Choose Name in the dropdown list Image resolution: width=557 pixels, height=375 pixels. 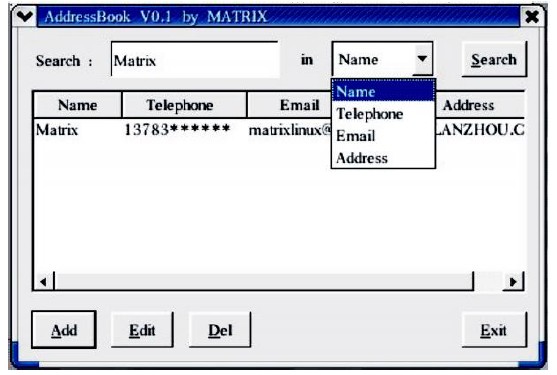tap(383, 91)
